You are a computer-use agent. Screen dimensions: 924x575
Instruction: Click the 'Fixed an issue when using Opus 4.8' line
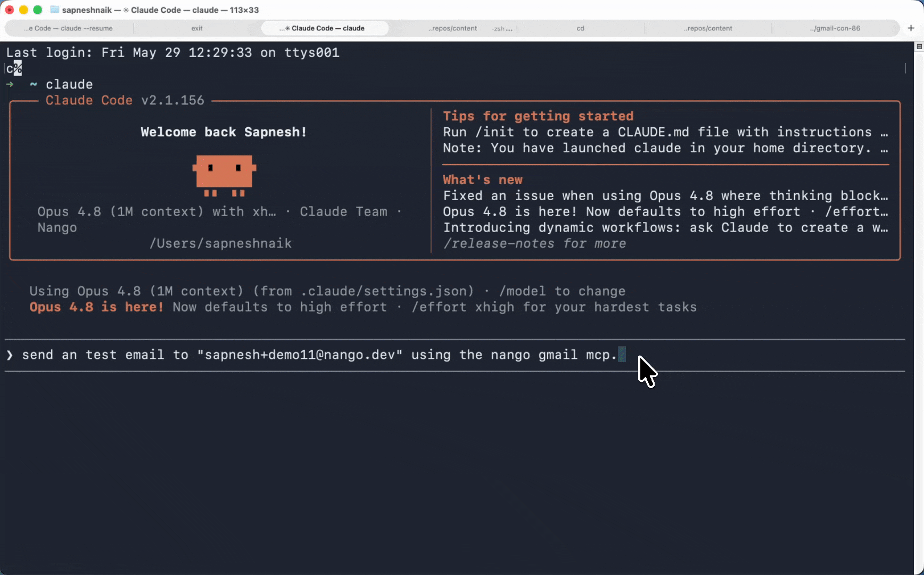click(x=665, y=195)
